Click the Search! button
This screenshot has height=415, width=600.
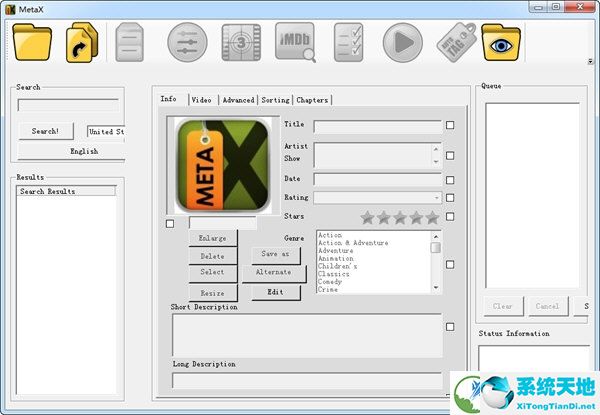[45, 131]
